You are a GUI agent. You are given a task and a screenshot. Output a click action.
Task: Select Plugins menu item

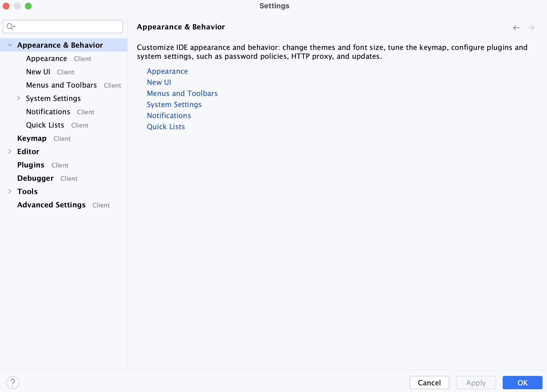coord(30,165)
